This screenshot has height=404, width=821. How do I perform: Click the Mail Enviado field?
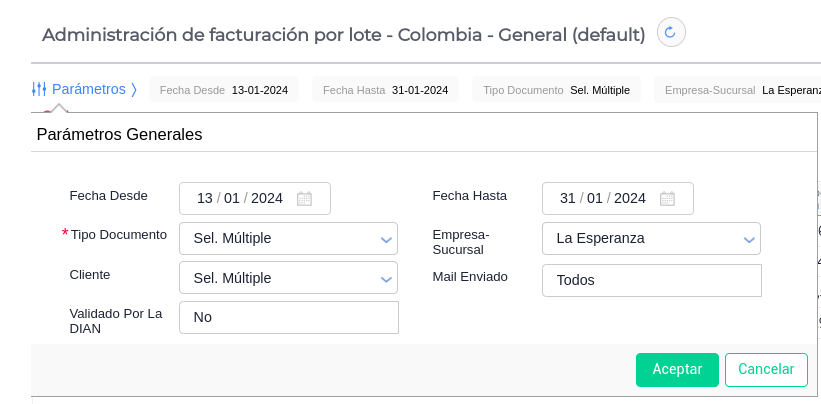click(651, 281)
